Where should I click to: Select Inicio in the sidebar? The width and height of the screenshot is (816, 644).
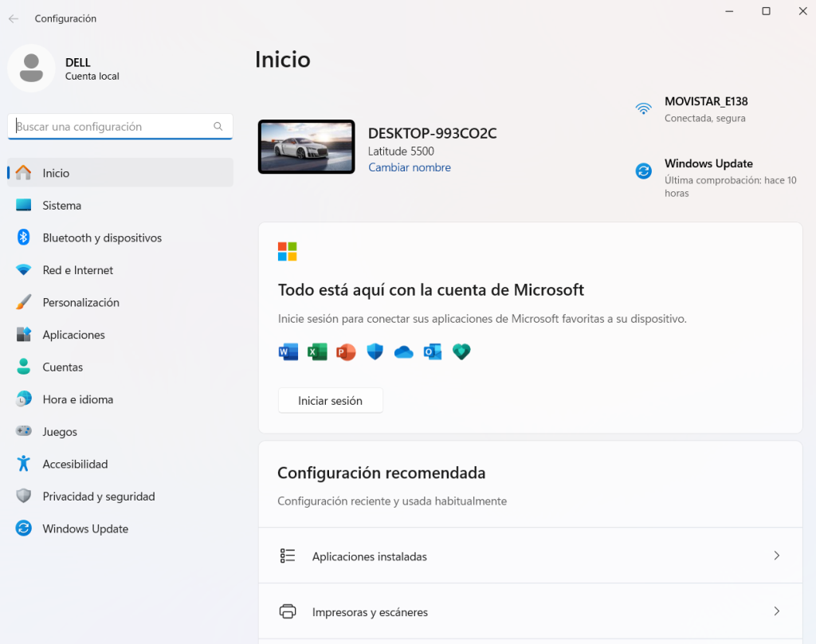120,172
